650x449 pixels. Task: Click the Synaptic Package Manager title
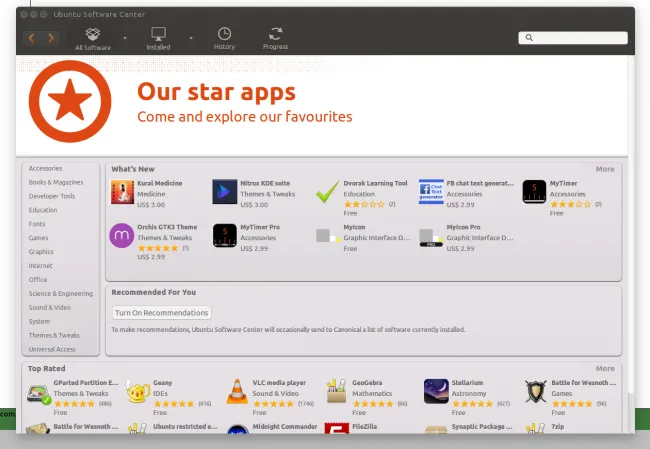pyautogui.click(x=482, y=427)
